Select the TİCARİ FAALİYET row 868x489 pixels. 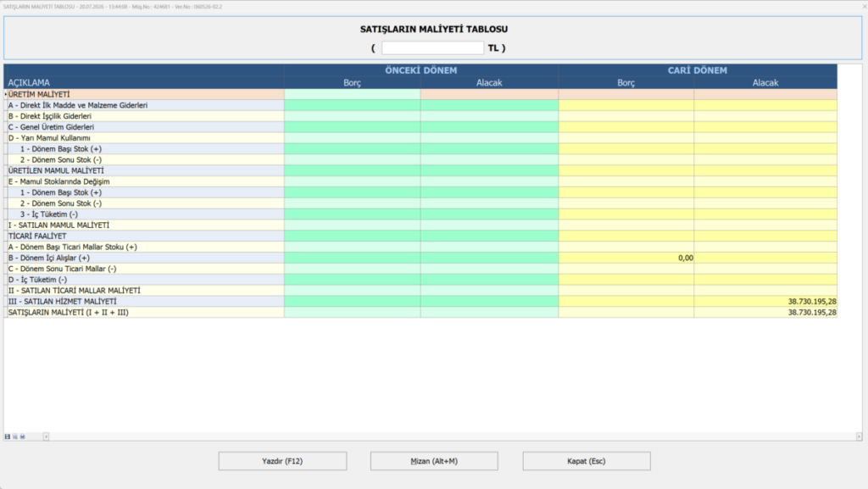pyautogui.click(x=420, y=236)
